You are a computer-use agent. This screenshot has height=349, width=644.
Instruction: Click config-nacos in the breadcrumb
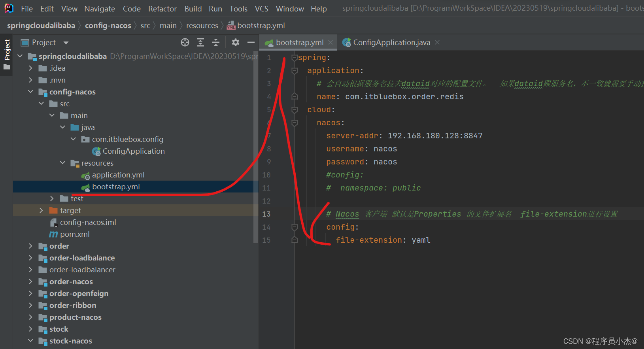[x=108, y=26]
